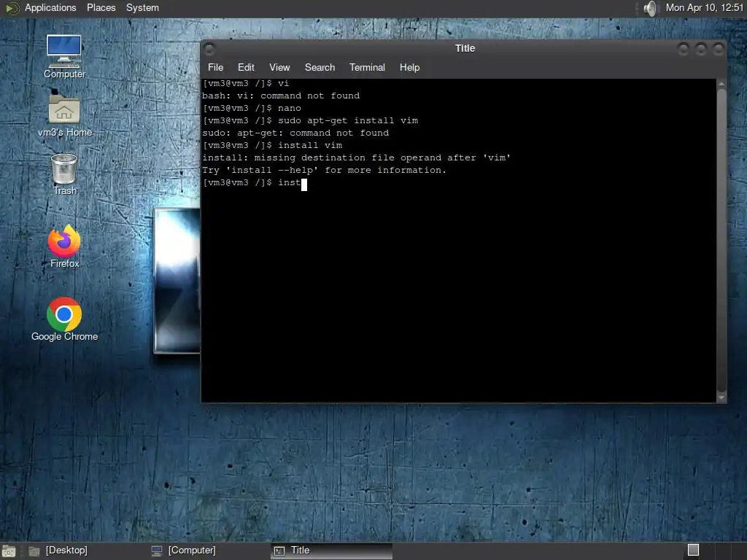Screen dimensions: 747x560
Task: Close the Title terminal window
Action: (719, 49)
